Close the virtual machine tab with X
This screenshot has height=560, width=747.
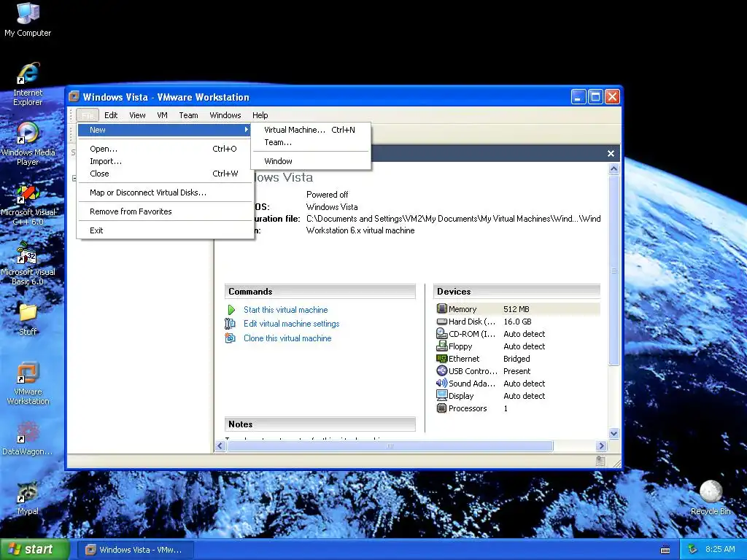point(611,153)
